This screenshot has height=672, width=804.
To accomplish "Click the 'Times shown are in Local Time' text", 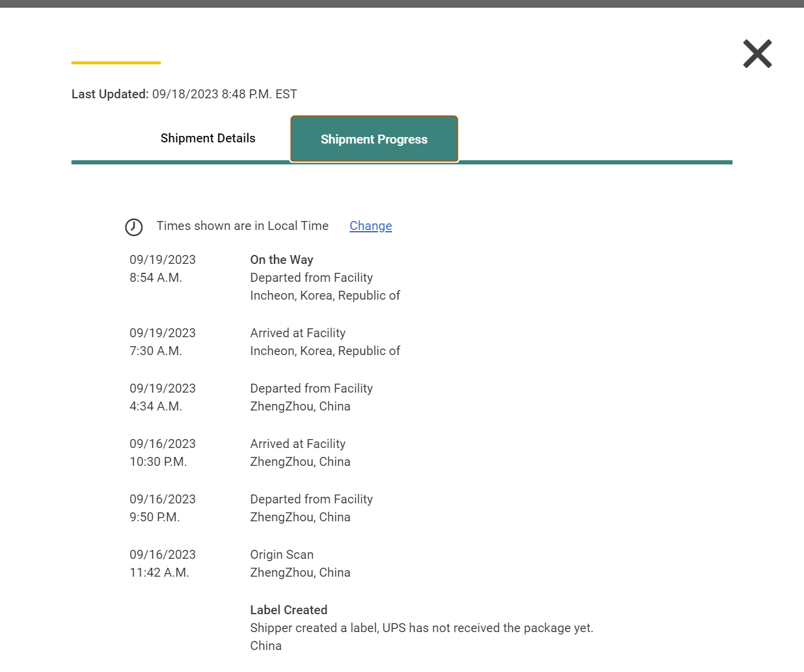I will 242,226.
